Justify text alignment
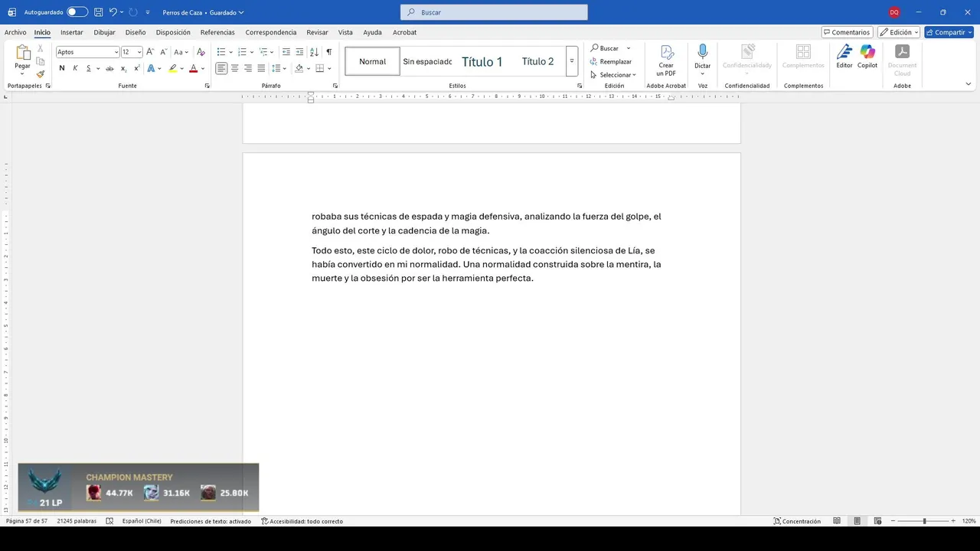Image resolution: width=980 pixels, height=551 pixels. (x=261, y=68)
